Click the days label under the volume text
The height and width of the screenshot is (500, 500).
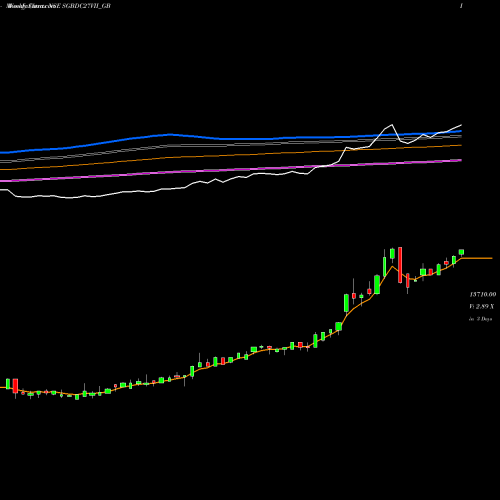point(481,319)
